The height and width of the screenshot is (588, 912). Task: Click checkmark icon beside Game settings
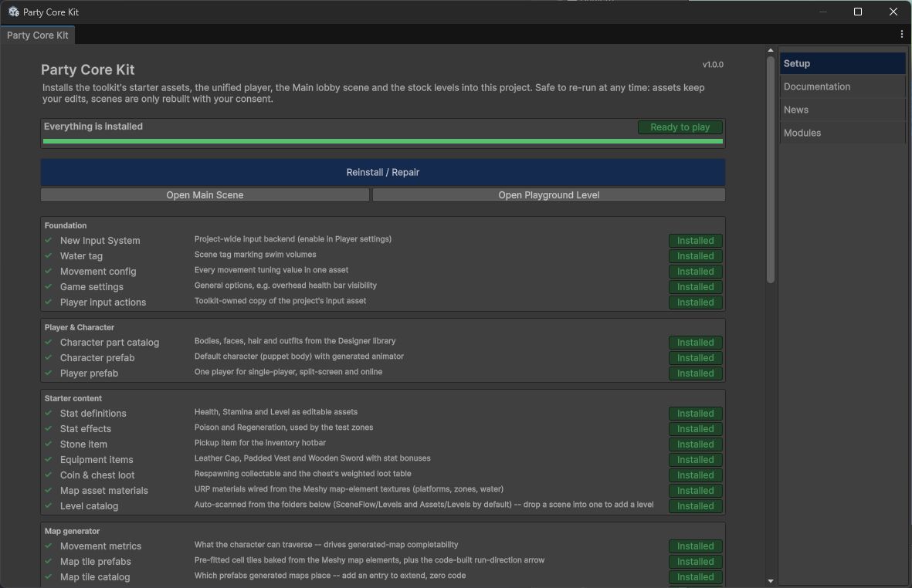(x=49, y=286)
